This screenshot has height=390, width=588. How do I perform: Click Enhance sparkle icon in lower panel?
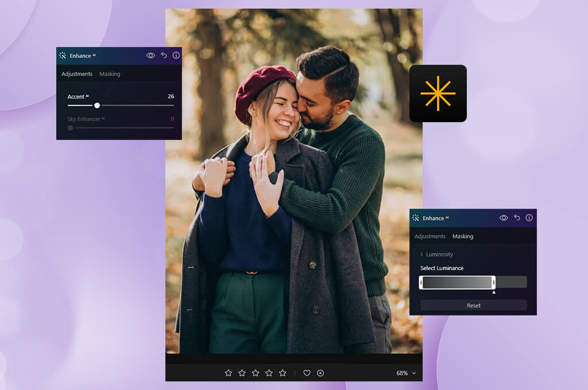coord(416,218)
